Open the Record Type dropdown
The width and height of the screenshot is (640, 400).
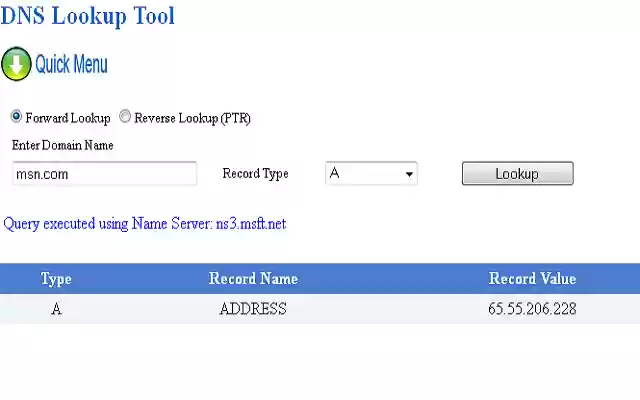(x=371, y=173)
